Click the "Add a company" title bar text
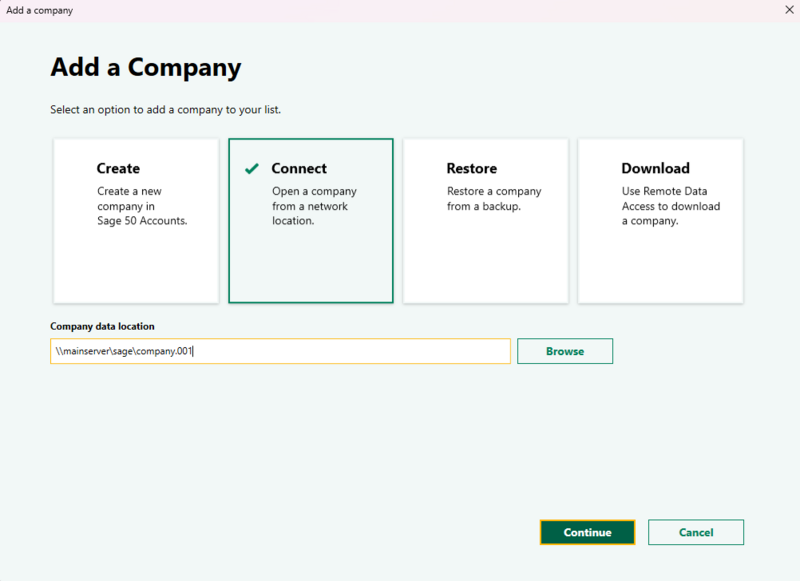The width and height of the screenshot is (800, 581). click(x=39, y=10)
